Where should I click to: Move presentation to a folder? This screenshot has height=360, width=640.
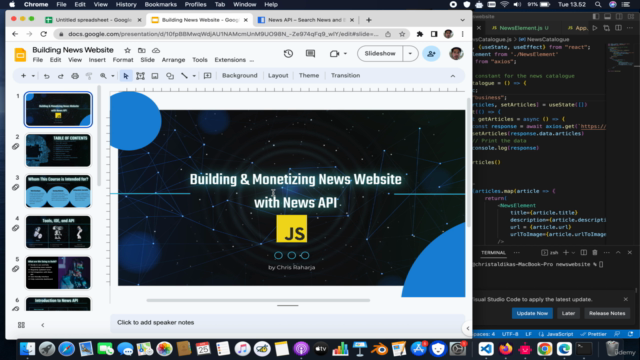pos(142,50)
